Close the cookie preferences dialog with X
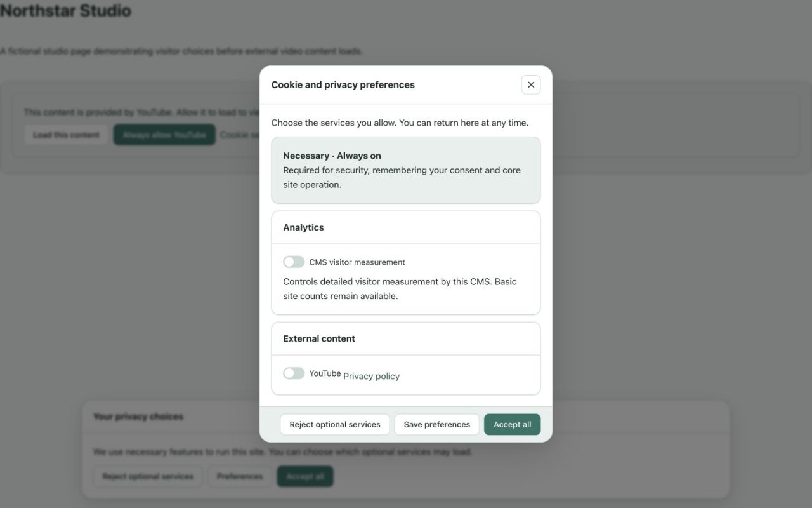 531,84
